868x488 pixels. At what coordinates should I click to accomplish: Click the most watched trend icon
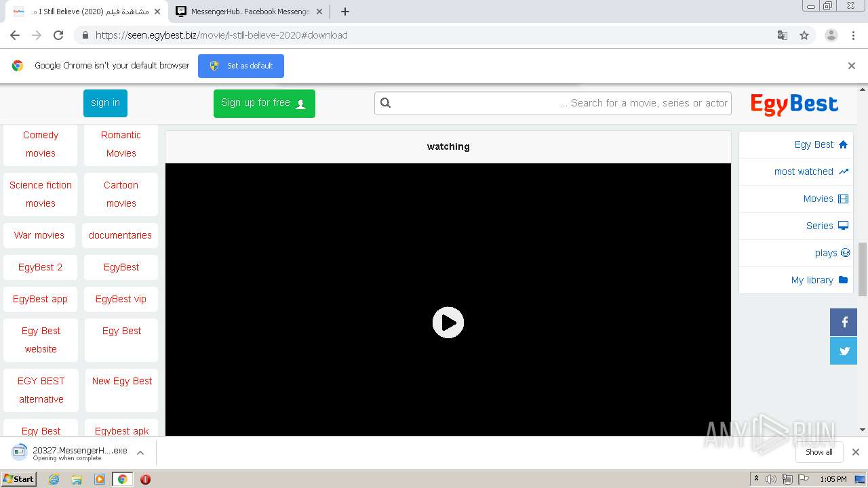coord(843,171)
